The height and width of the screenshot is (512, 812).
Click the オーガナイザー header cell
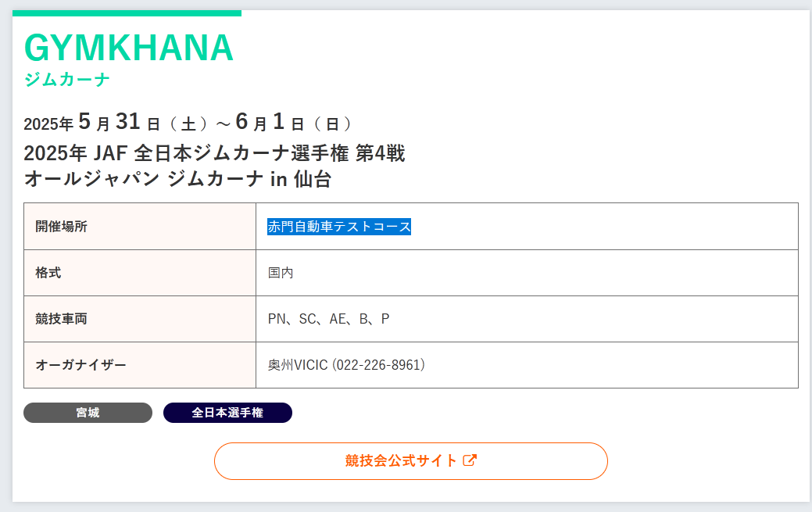[x=140, y=365]
